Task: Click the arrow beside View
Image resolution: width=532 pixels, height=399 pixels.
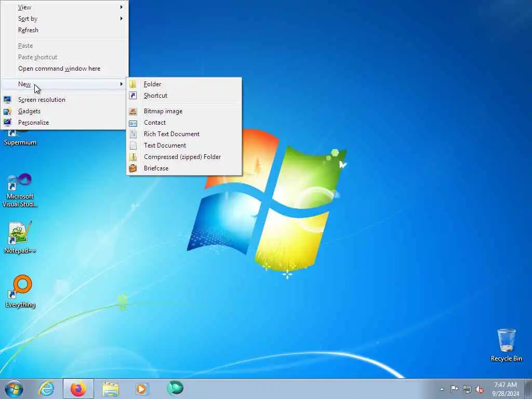Action: click(x=122, y=7)
